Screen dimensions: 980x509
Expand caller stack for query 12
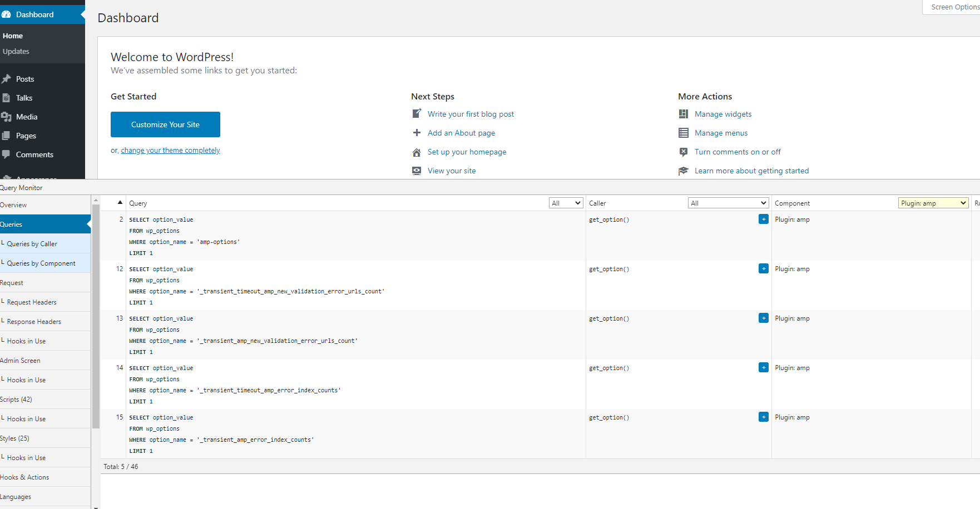764,268
